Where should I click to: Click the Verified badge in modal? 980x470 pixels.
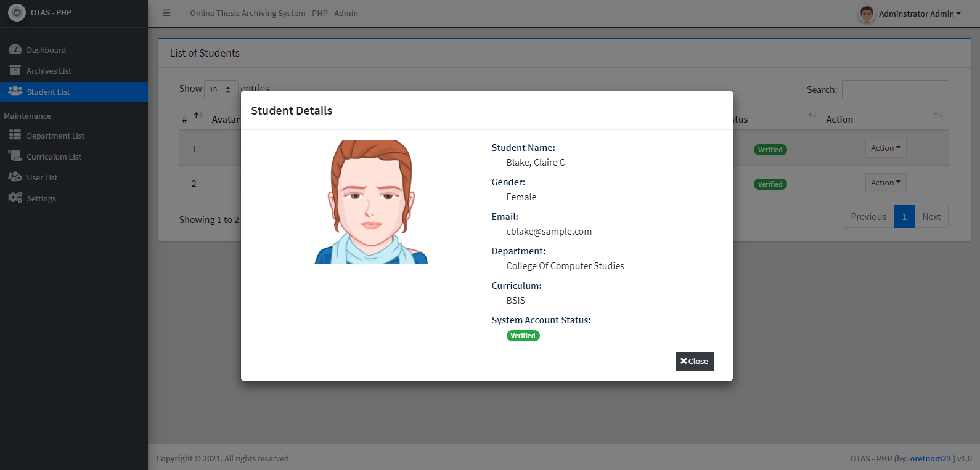point(523,336)
